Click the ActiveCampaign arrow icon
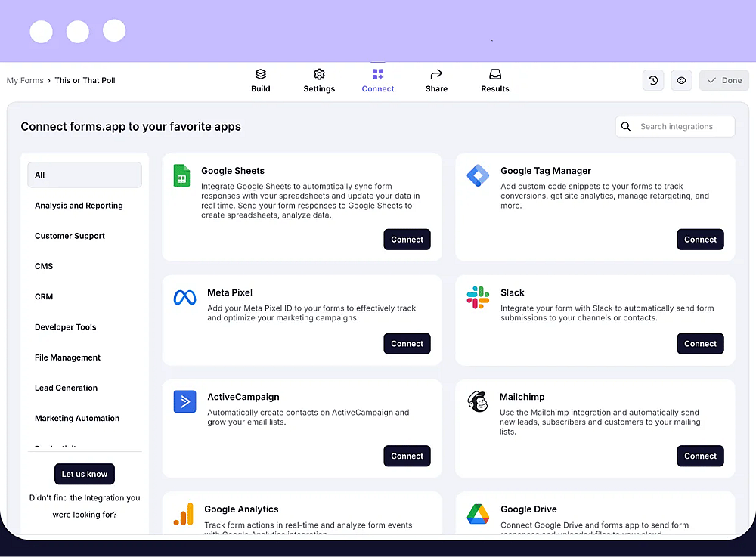756x557 pixels. (184, 401)
